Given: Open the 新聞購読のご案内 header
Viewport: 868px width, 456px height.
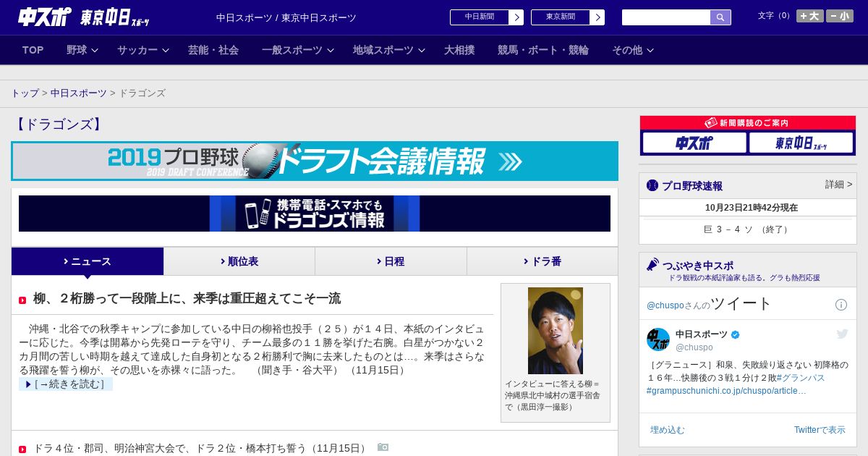Looking at the screenshot, I should pos(748,123).
